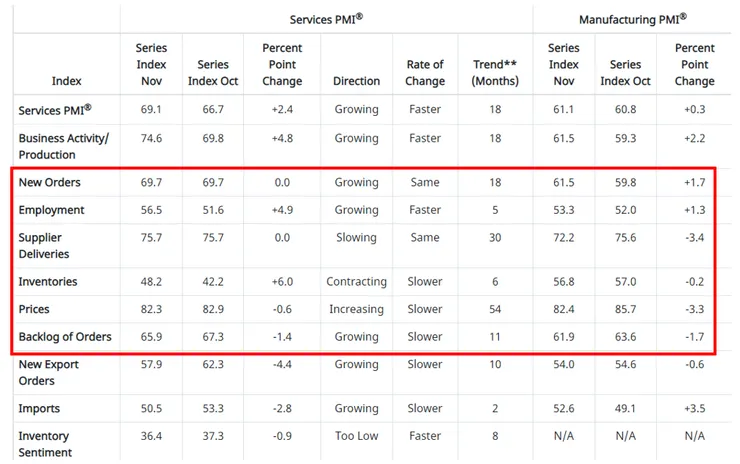Select the New Export Orders row label

48,373
